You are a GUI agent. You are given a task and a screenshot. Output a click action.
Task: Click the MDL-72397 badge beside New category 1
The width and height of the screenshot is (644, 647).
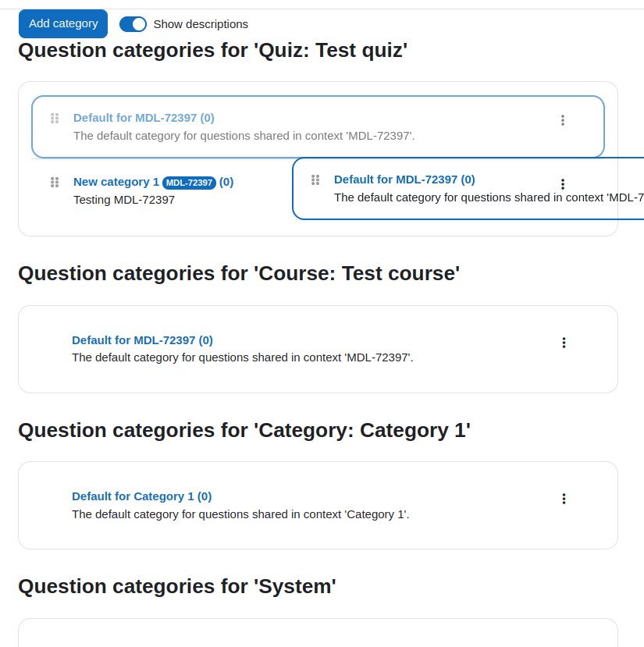pos(189,183)
